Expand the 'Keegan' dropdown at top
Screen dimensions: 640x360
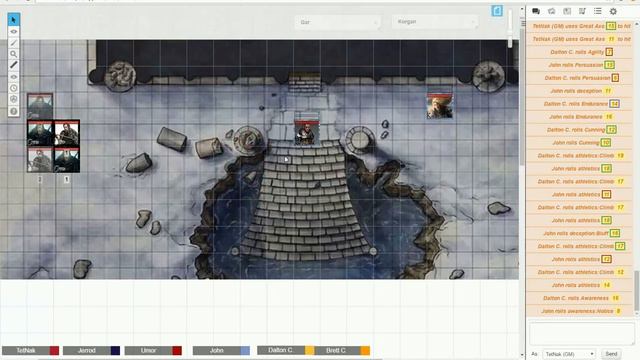435,22
